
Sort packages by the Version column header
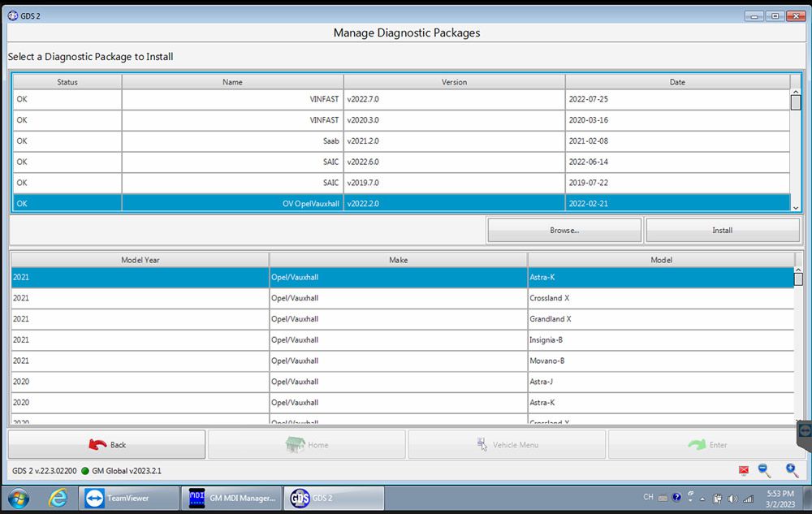click(x=454, y=82)
